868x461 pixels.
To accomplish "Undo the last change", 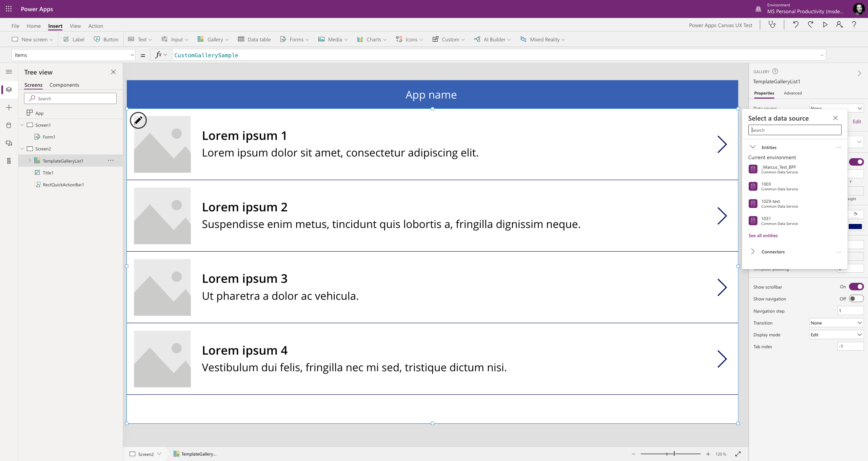I will pos(795,24).
